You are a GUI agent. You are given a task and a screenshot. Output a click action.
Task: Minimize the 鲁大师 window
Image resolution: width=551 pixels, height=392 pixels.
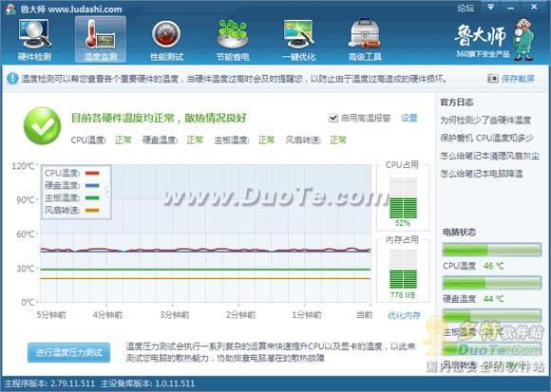click(510, 8)
